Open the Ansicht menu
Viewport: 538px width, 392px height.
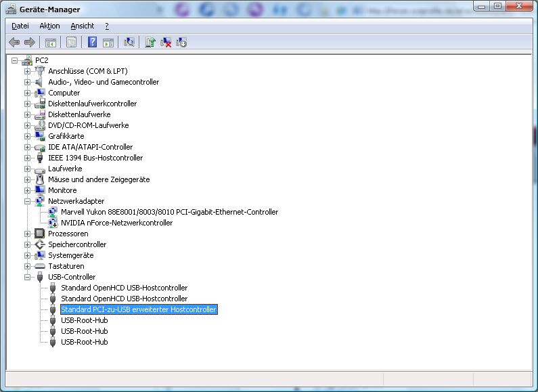(x=83, y=26)
